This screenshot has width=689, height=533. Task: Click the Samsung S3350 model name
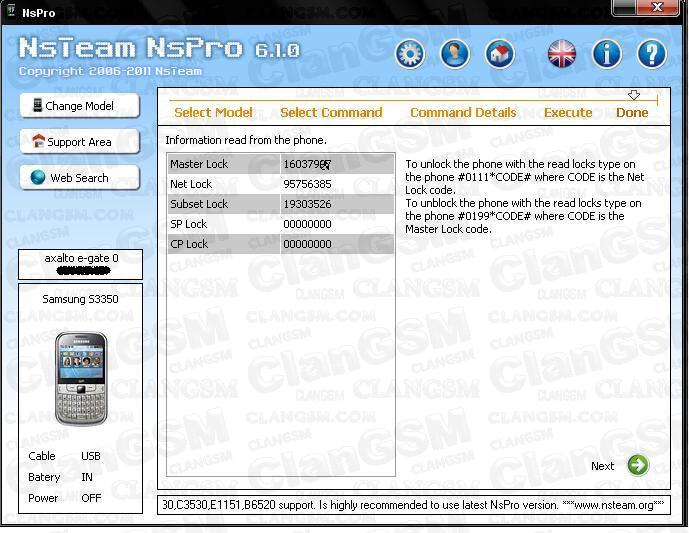click(x=80, y=299)
